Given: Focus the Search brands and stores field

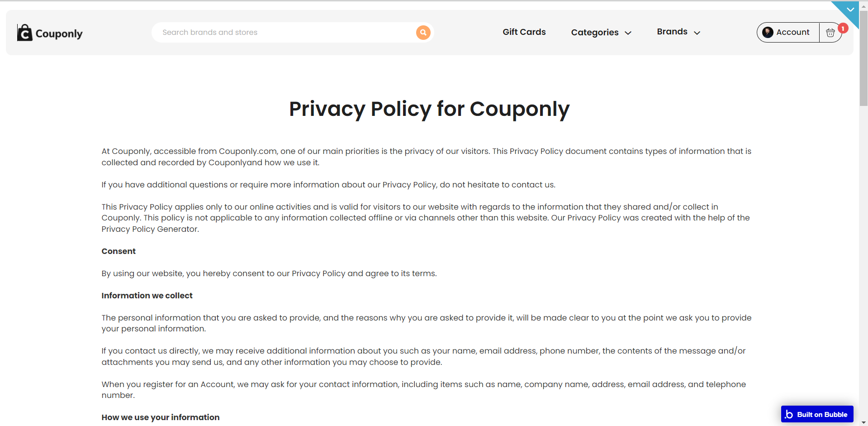Looking at the screenshot, I should (285, 33).
